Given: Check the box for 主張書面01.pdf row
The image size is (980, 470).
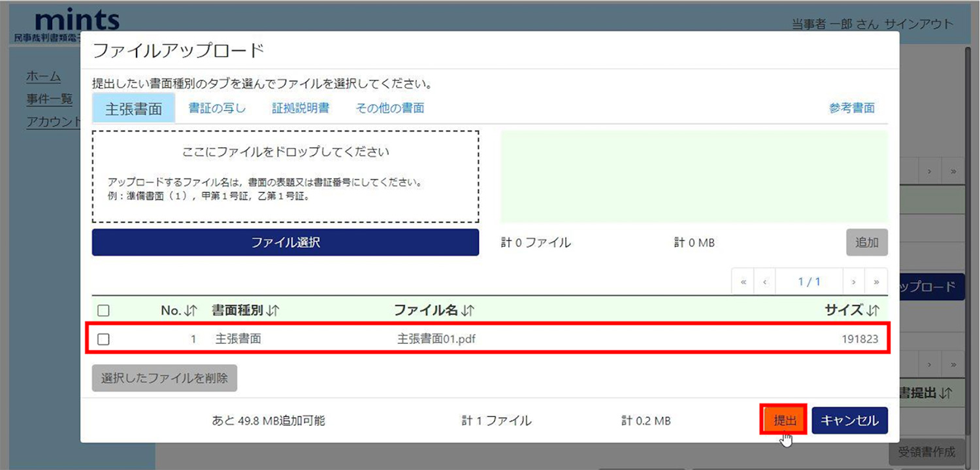Looking at the screenshot, I should pyautogui.click(x=103, y=339).
